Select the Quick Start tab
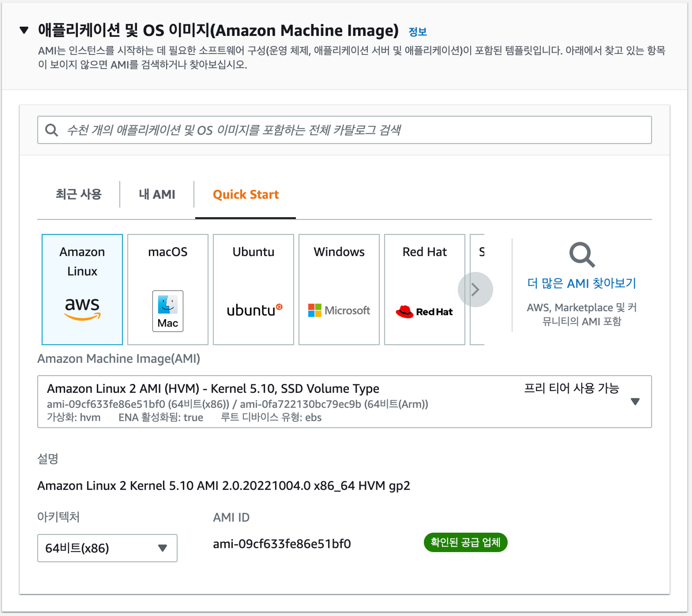The image size is (692, 616). click(x=246, y=194)
